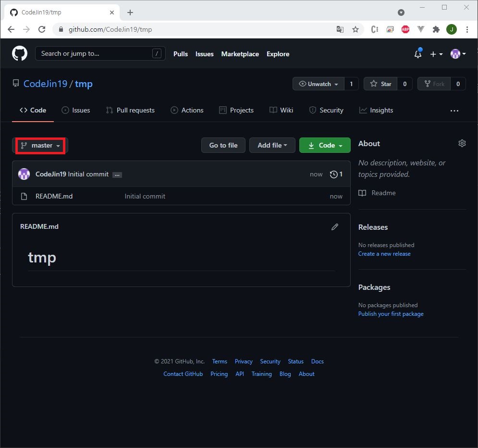Click Issues in the top header navigation
This screenshot has width=478, height=448.
(204, 54)
